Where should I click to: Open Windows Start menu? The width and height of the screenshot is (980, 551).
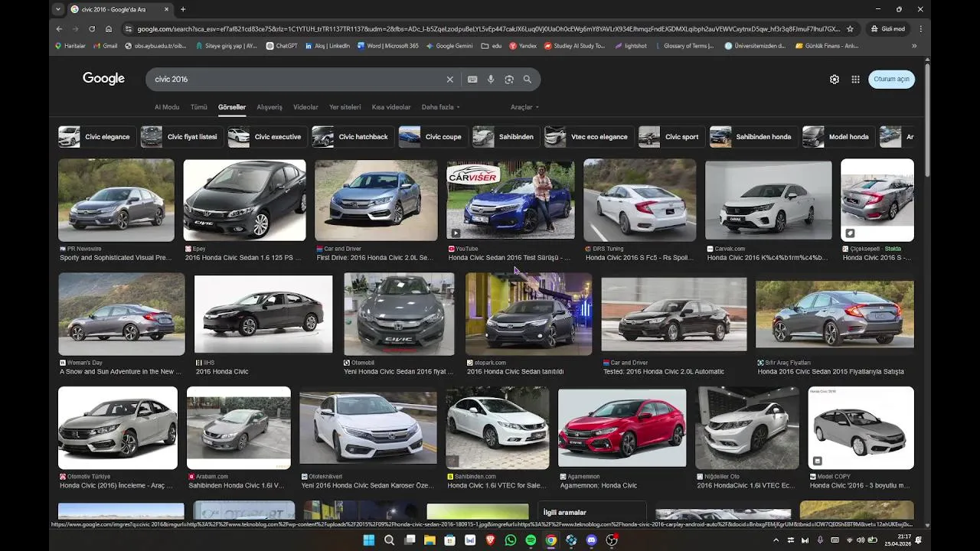click(369, 540)
